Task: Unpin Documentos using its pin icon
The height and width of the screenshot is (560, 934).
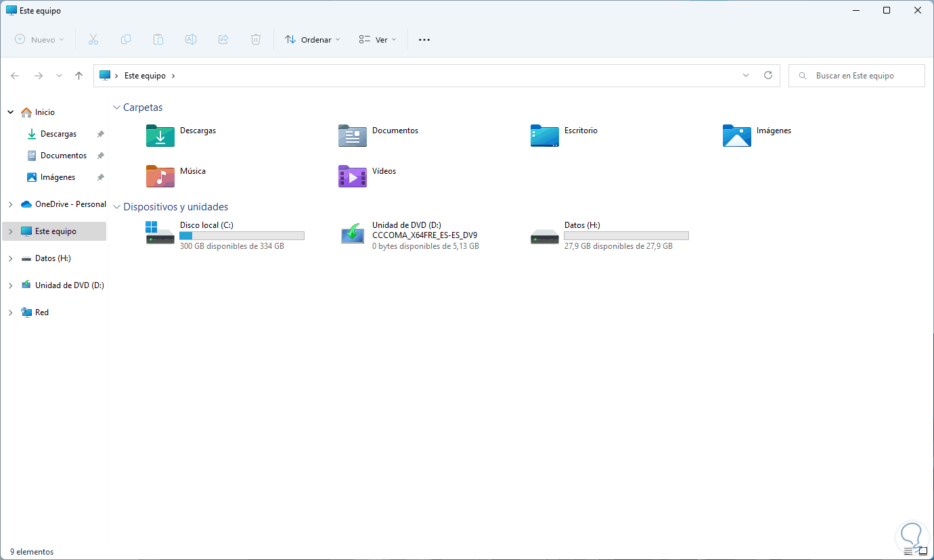Action: [x=101, y=156]
